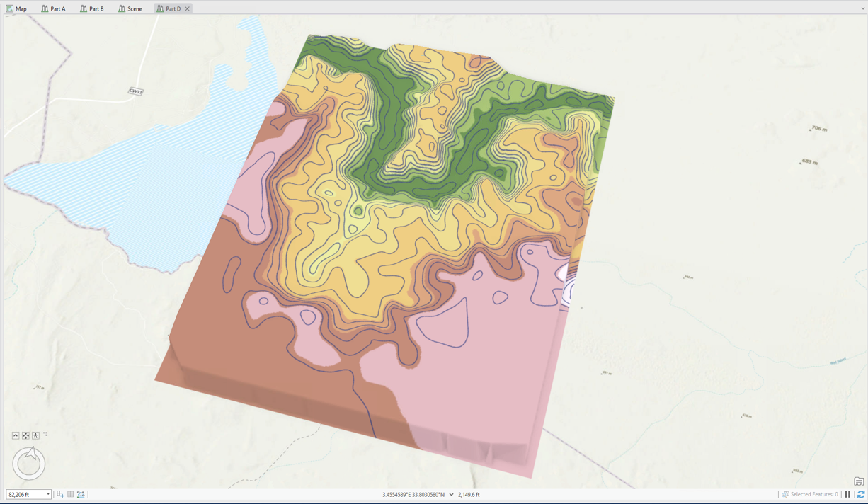The height and width of the screenshot is (504, 868).
Task: Open the catalog pane icon at the view corner
Action: [859, 482]
